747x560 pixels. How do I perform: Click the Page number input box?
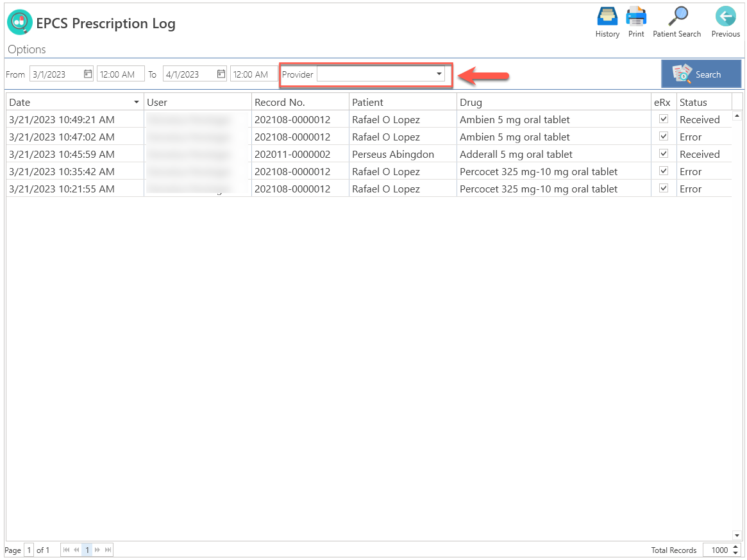(x=29, y=550)
